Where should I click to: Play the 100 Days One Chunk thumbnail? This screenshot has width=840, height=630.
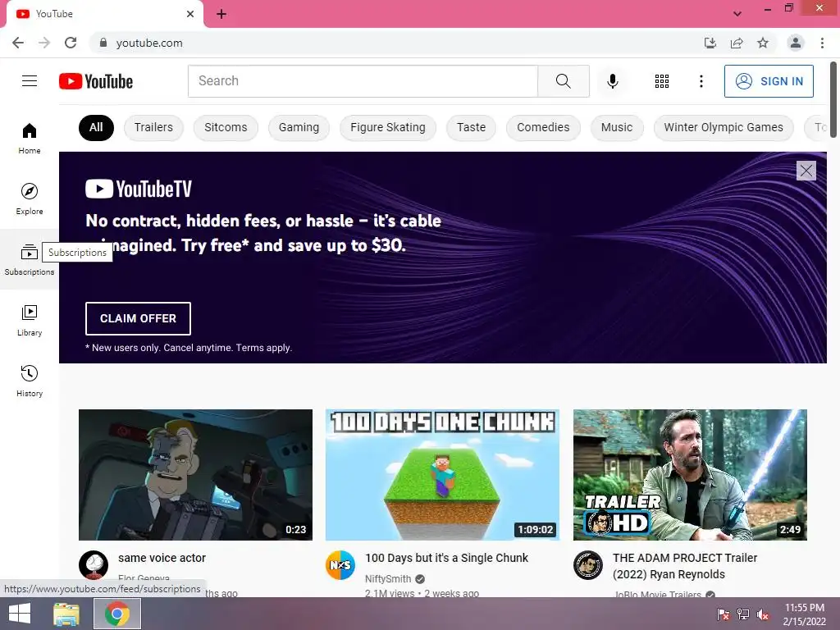coord(442,475)
